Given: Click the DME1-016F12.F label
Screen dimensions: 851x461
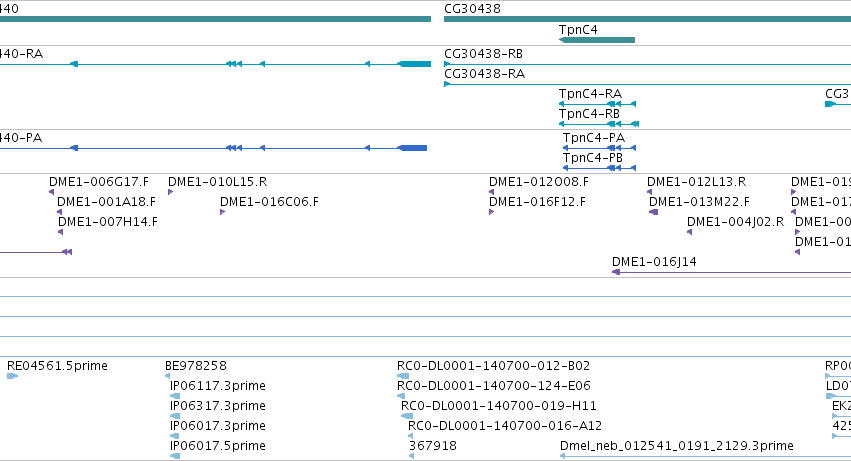Looking at the screenshot, I should 537,202.
